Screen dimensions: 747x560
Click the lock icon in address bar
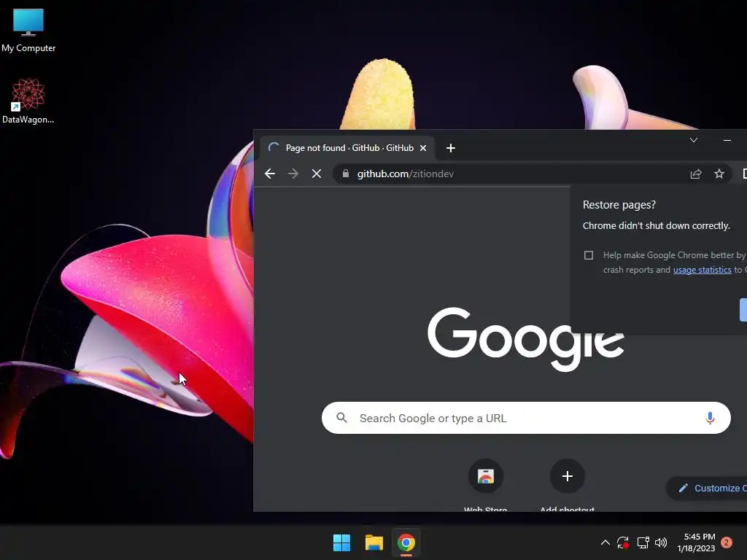[x=346, y=174]
